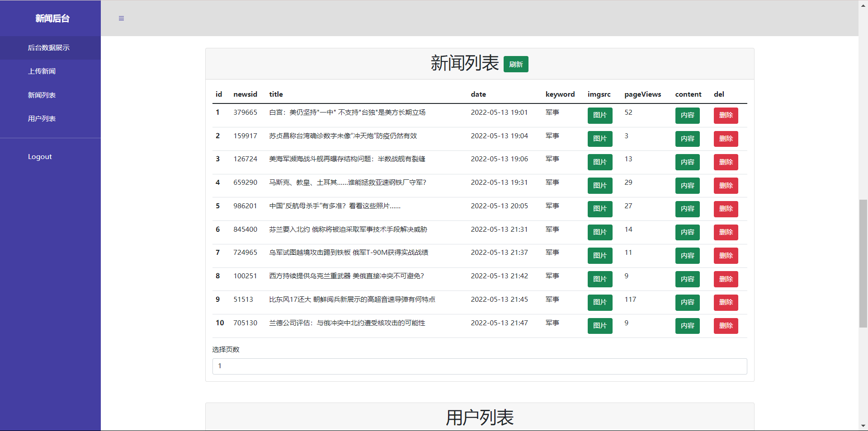The image size is (868, 431).
Task: View 图片 for newsid 51513
Action: 600,302
